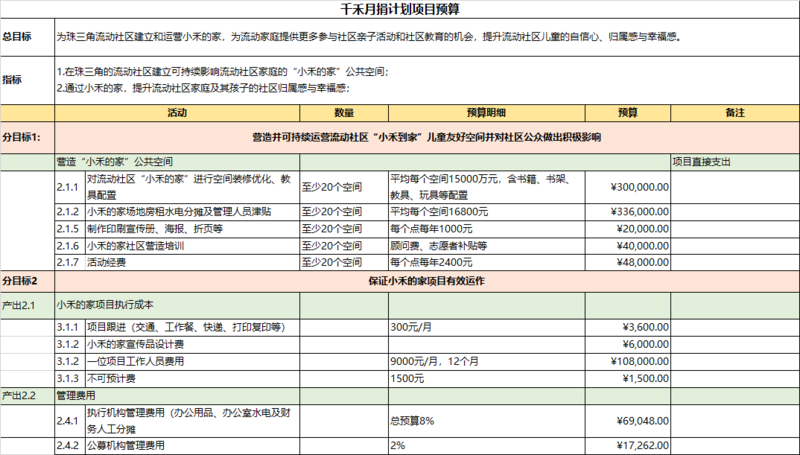
Task: Select the merged cell 保证小禾的家项目有效运作
Action: (427, 281)
